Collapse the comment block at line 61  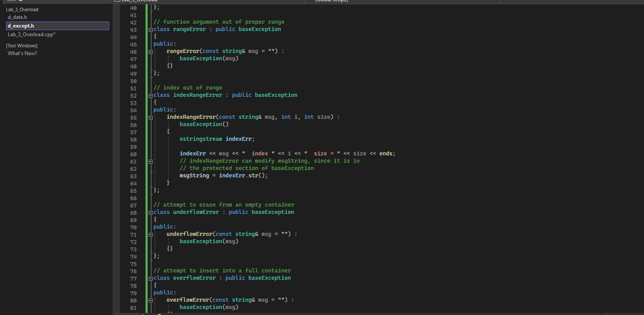[x=150, y=160]
